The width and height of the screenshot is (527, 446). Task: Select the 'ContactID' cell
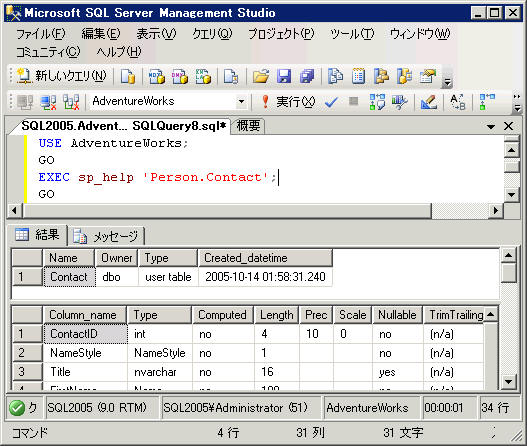click(85, 334)
